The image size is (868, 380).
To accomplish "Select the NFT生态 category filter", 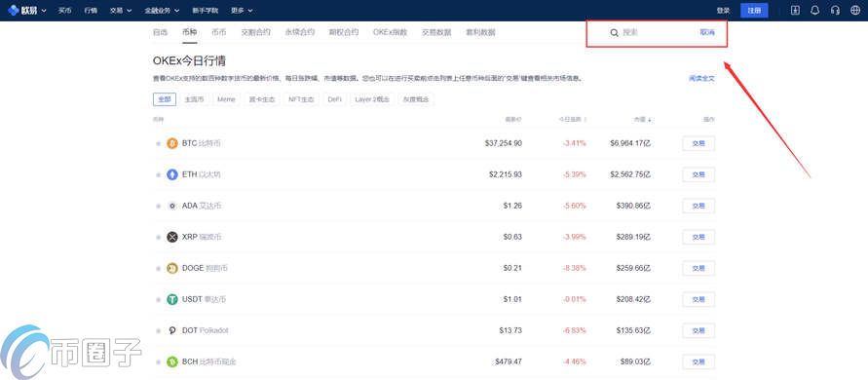I will click(301, 99).
